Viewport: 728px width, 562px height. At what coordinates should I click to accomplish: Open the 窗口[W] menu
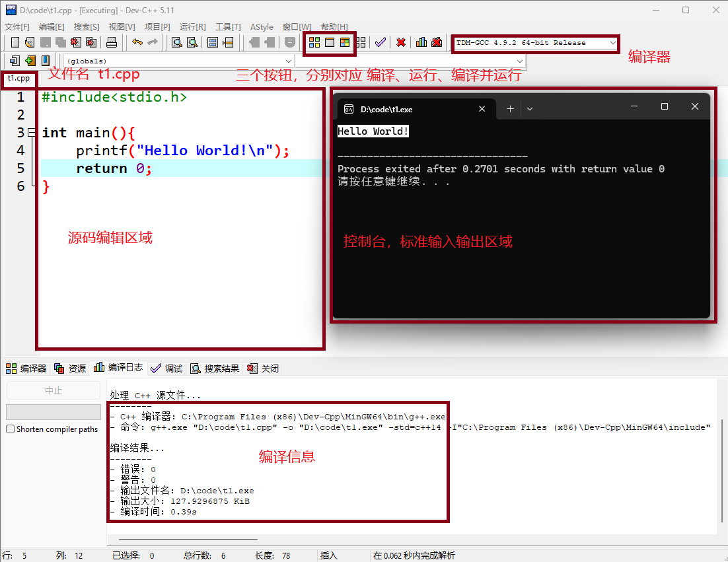(x=297, y=27)
